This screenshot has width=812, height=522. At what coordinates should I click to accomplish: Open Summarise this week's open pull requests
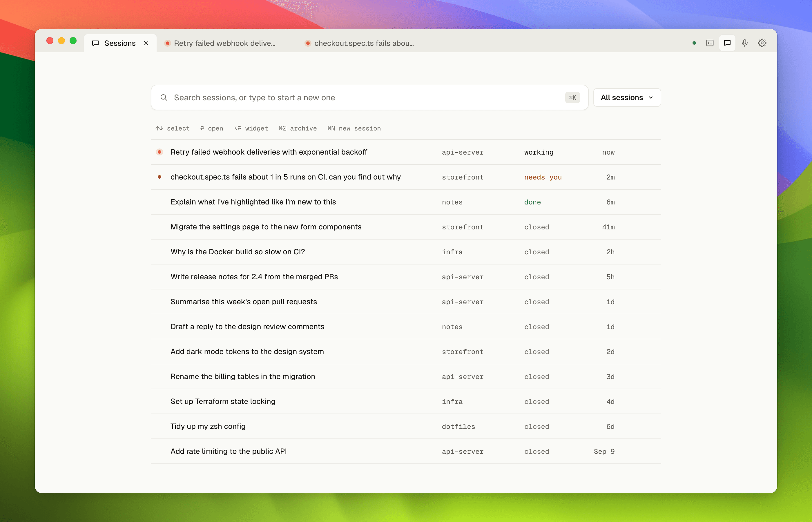click(406, 302)
